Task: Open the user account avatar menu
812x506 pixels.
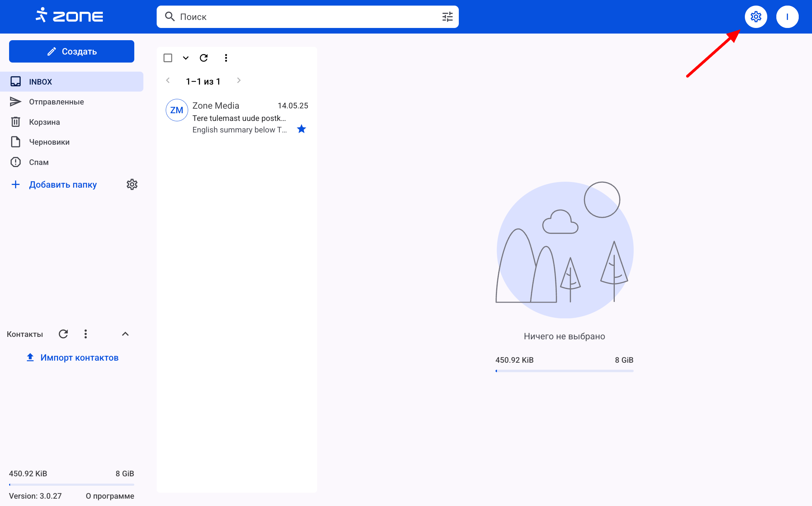Action: tap(787, 17)
